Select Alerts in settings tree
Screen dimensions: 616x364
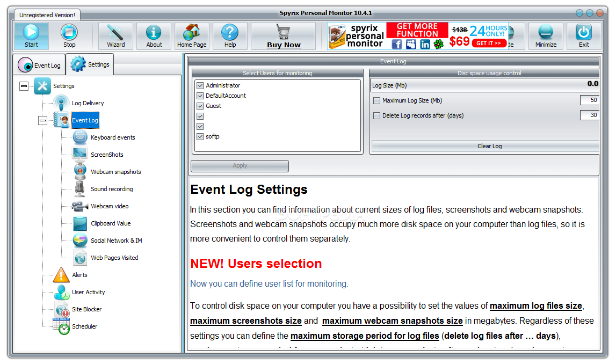79,275
